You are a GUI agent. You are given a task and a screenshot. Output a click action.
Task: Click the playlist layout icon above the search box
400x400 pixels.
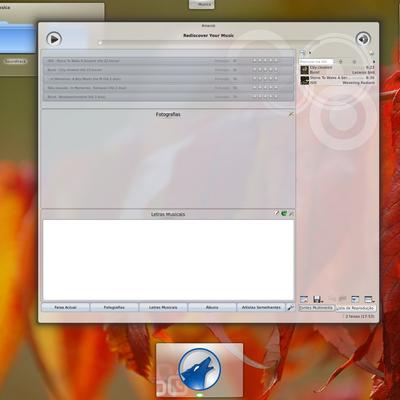[303, 53]
